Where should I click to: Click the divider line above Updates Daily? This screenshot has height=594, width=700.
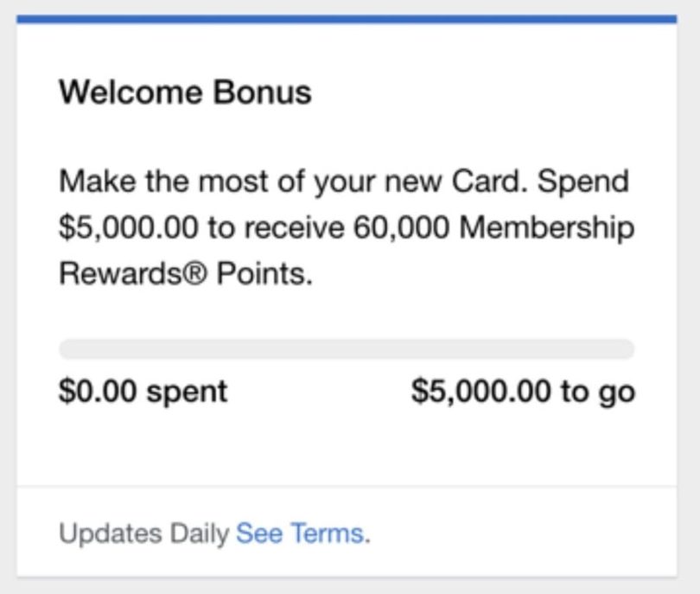(x=350, y=489)
